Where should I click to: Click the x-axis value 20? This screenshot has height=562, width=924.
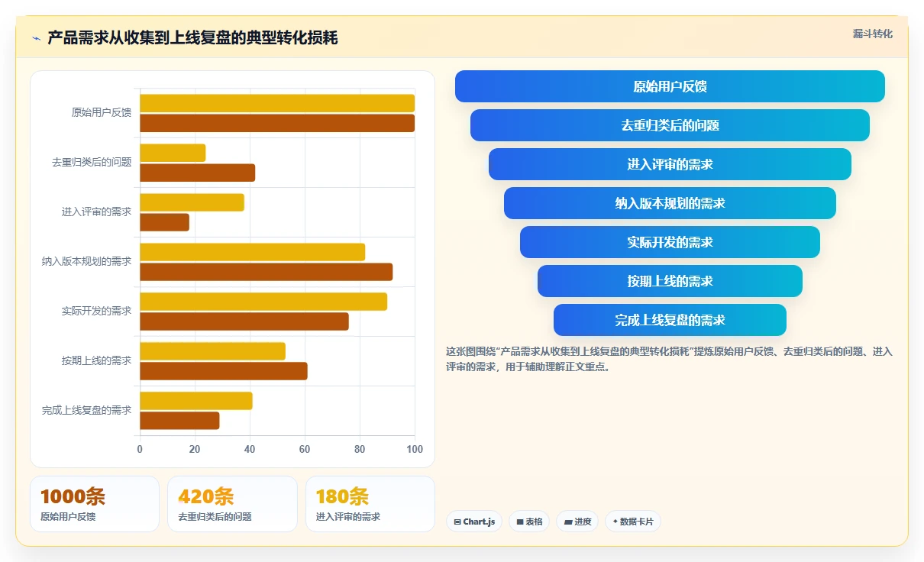pyautogui.click(x=195, y=449)
